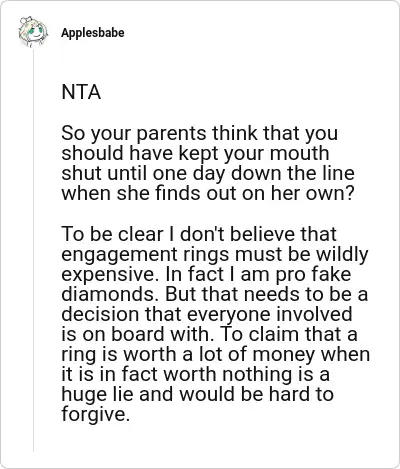Screen dimensions: 400x469
Task: Click the line 'should have kept your mouth'
Action: [195, 154]
